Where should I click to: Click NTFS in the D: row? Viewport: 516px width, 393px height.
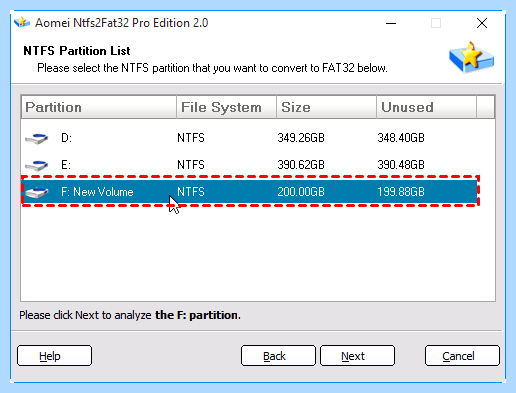[x=191, y=138]
